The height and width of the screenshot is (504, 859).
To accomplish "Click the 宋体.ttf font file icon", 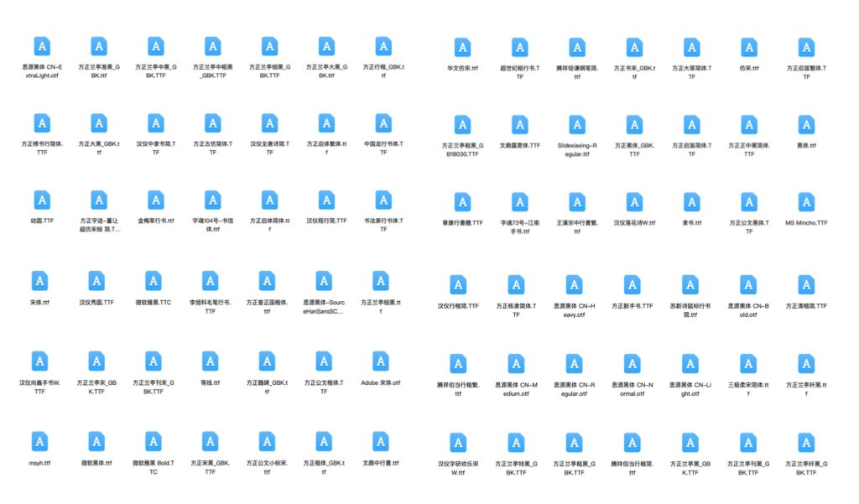I will [40, 281].
